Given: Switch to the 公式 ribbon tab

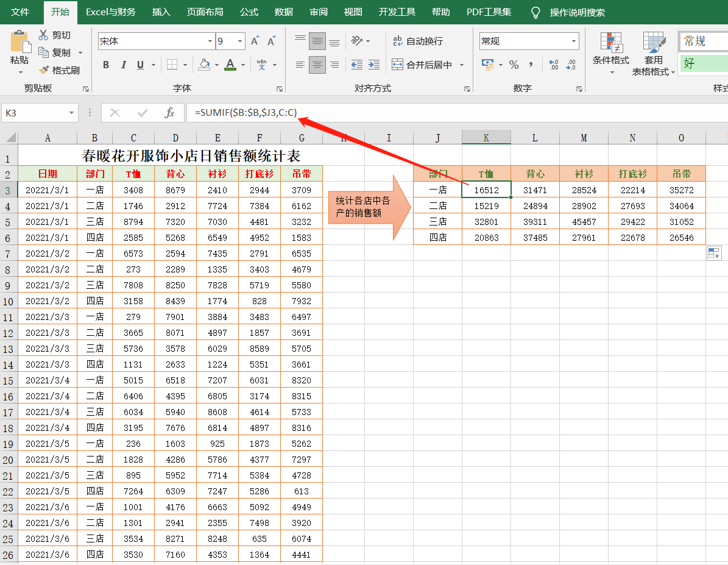Looking at the screenshot, I should (249, 12).
